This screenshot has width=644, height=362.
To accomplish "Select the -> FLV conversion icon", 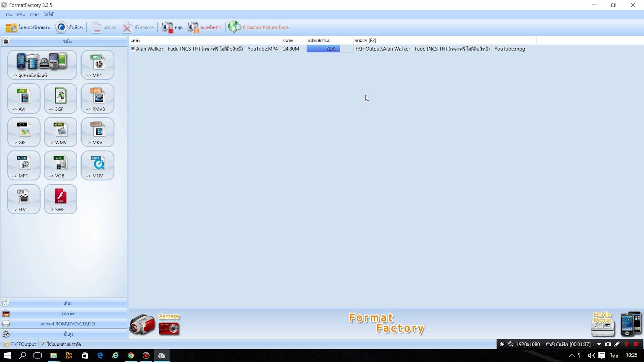I will pos(24,199).
